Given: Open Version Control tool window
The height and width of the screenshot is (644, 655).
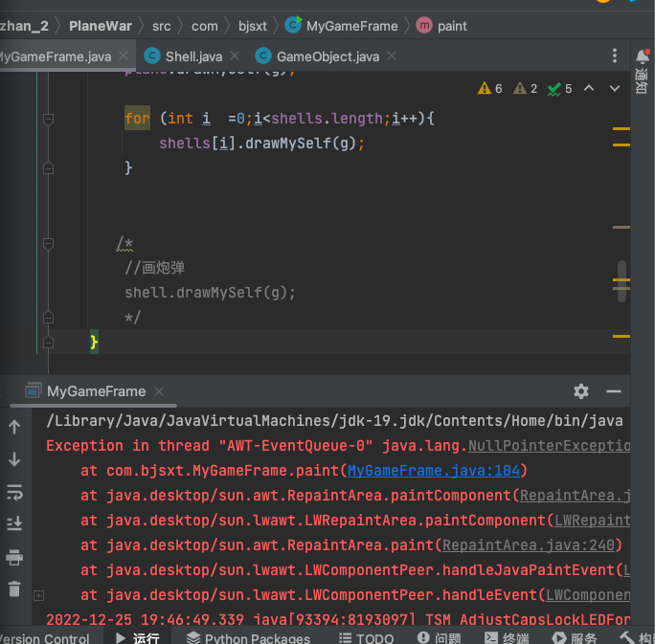Looking at the screenshot, I should coord(44,638).
